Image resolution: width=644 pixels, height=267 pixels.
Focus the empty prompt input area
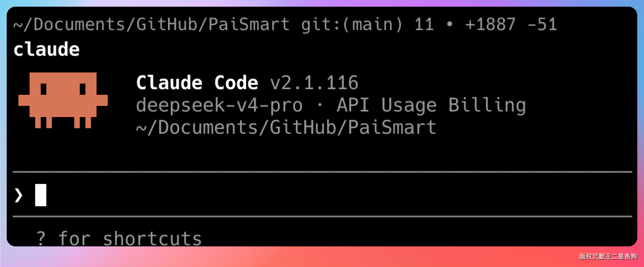[335, 195]
